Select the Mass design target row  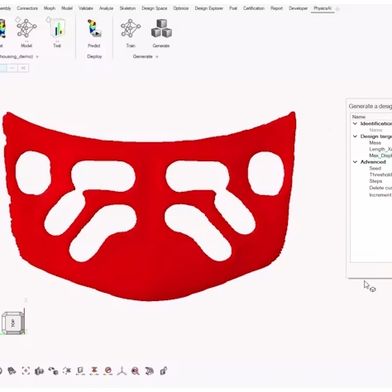[375, 143]
